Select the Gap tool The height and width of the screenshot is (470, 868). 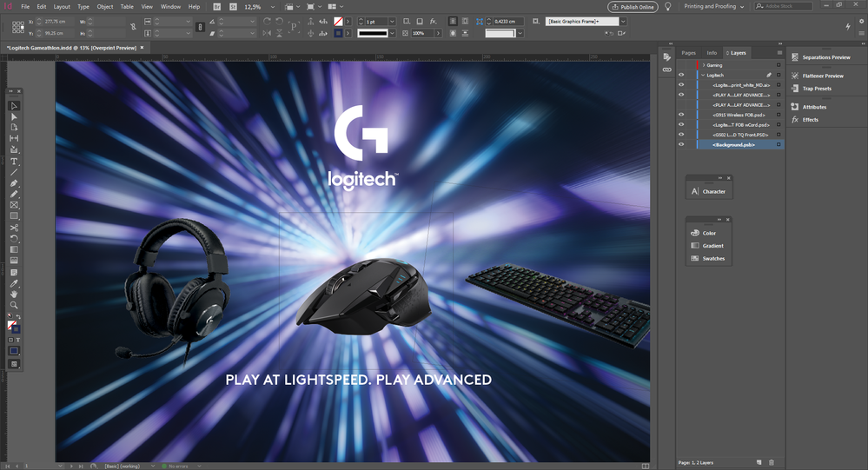[14, 138]
